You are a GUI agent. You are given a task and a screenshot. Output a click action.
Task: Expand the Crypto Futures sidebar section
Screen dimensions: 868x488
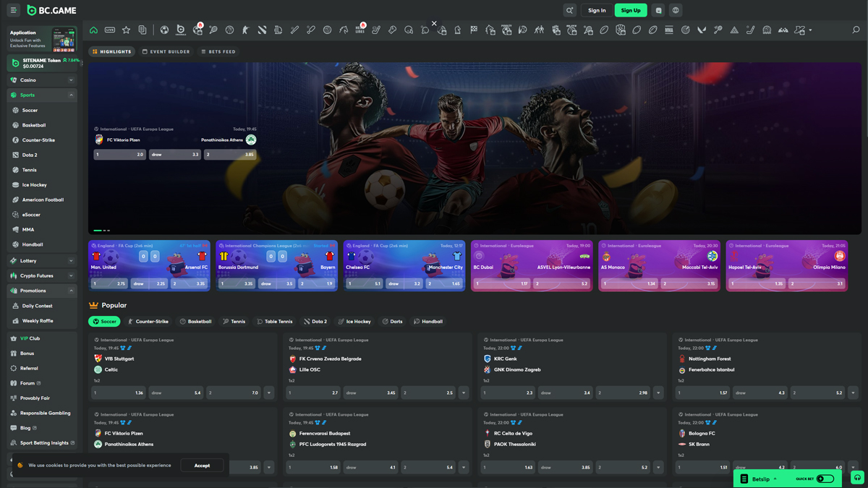point(71,275)
